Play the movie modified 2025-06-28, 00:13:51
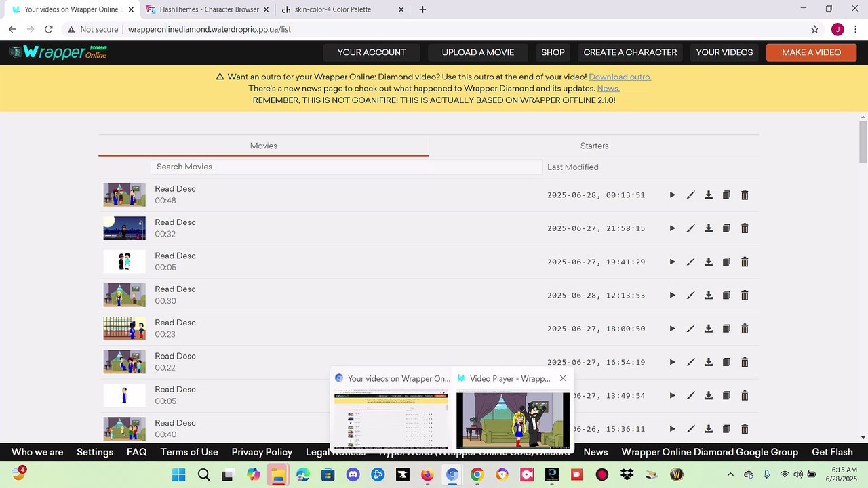The width and height of the screenshot is (868, 488). (672, 195)
